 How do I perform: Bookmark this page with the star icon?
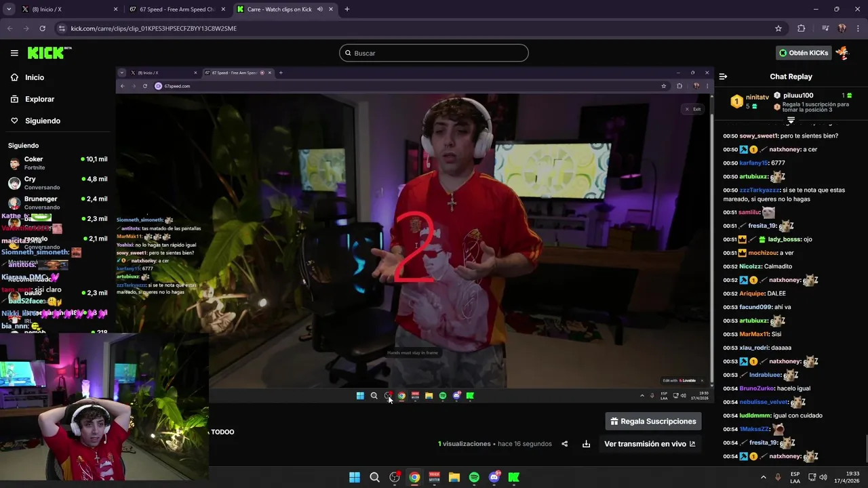pos(778,28)
